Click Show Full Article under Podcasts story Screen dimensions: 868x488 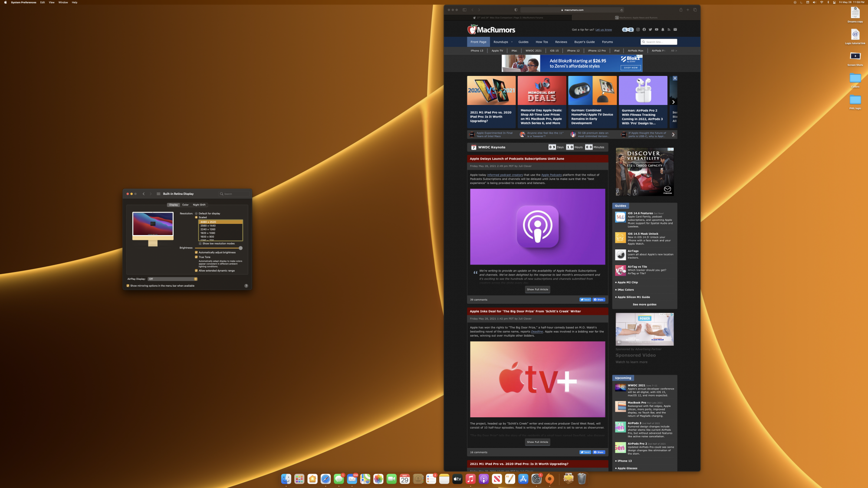point(537,289)
